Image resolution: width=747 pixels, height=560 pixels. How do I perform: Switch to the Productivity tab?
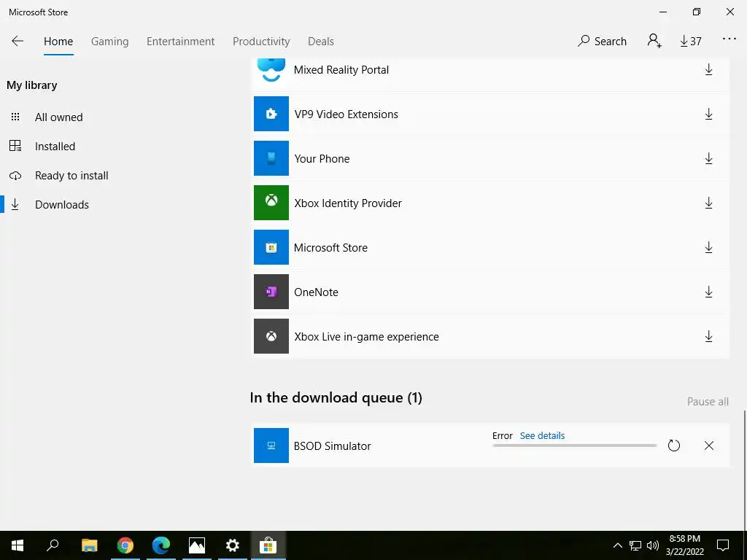(x=261, y=42)
